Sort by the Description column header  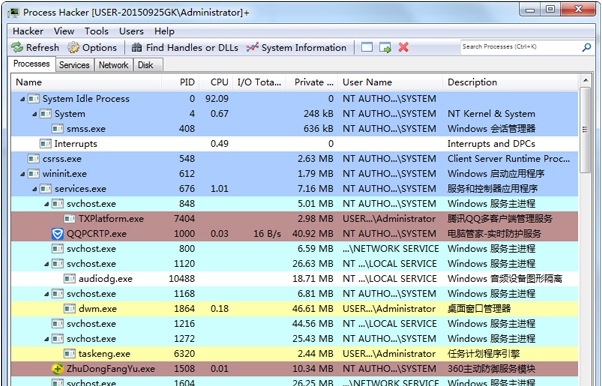click(x=510, y=82)
